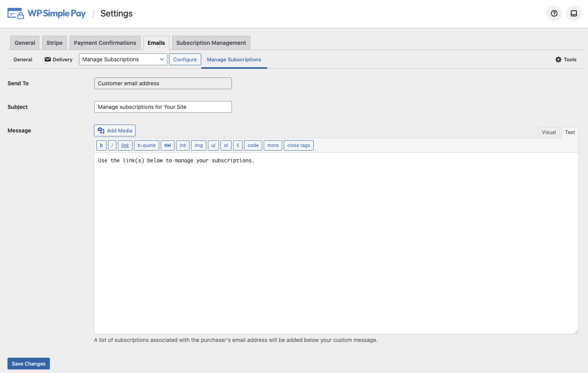
Task: Switch to the Visual editor tab
Action: pos(548,132)
